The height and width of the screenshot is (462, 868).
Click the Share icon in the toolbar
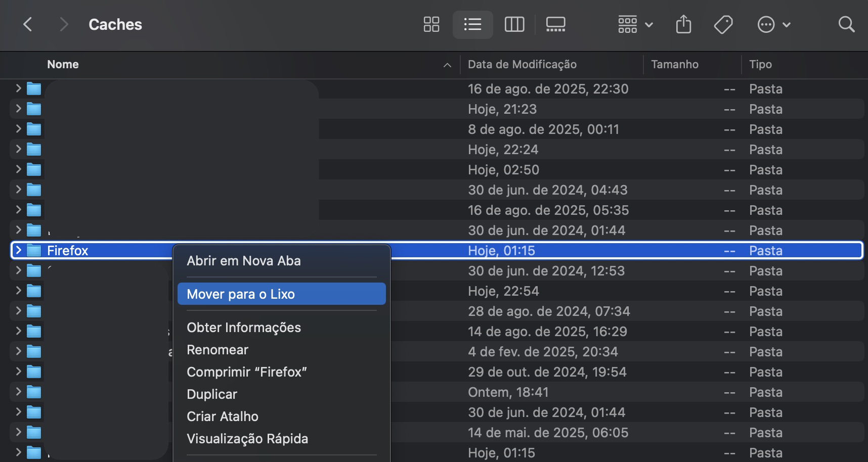pos(683,24)
